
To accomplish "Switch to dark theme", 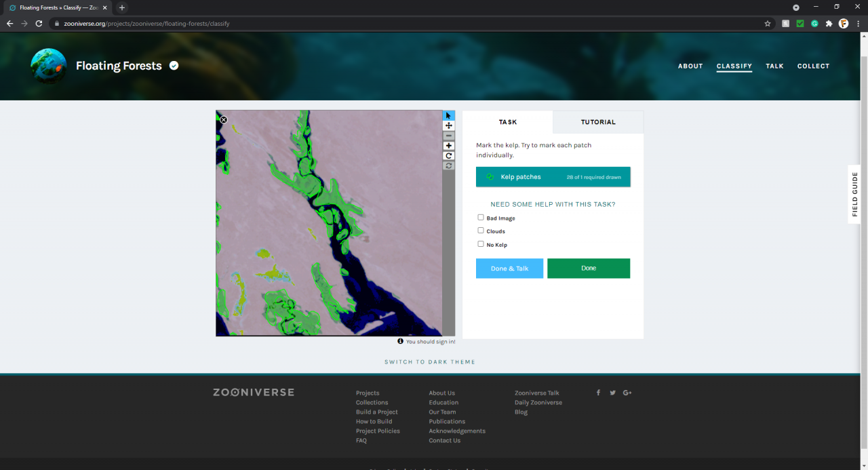I will (x=430, y=362).
